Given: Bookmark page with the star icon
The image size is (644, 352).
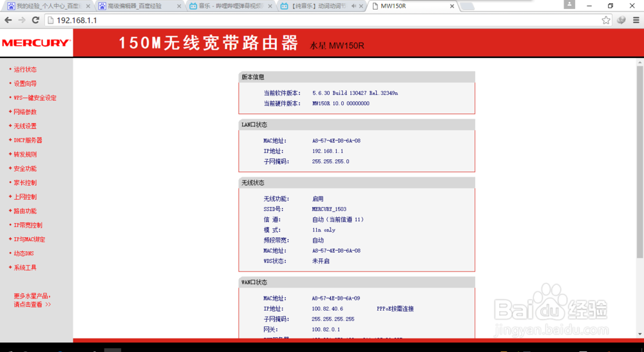Looking at the screenshot, I should [606, 20].
